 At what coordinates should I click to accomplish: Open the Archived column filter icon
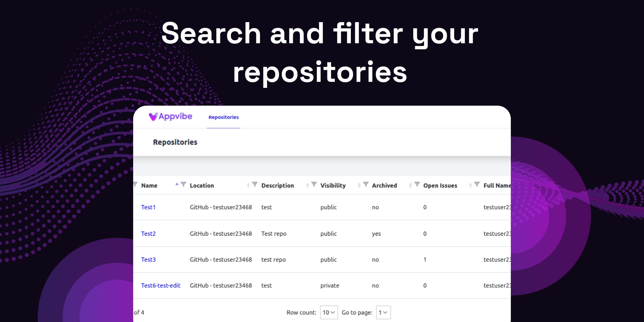pos(417,184)
